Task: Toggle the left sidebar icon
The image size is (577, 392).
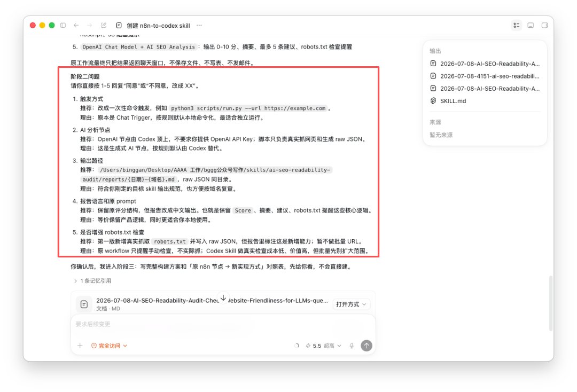Action: [x=63, y=26]
